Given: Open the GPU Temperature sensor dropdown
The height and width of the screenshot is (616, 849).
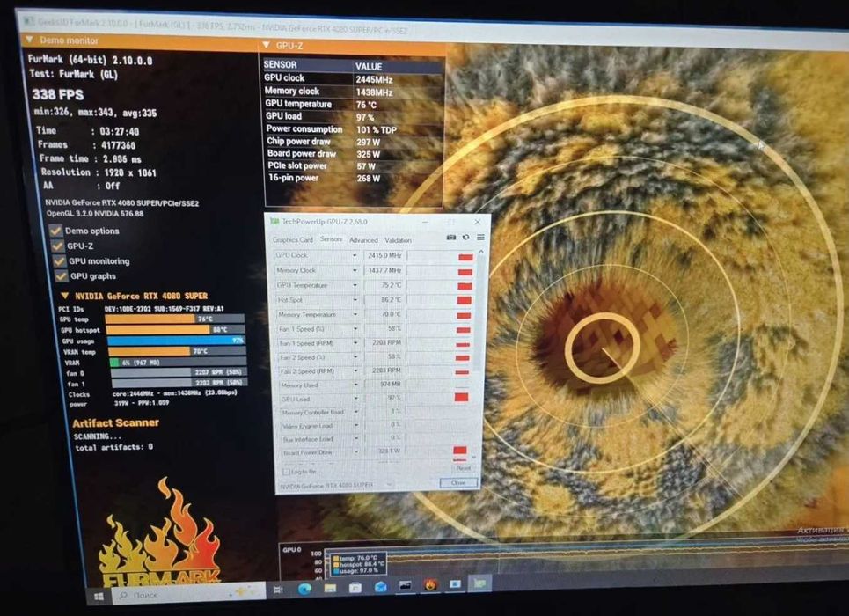Looking at the screenshot, I should (x=355, y=285).
